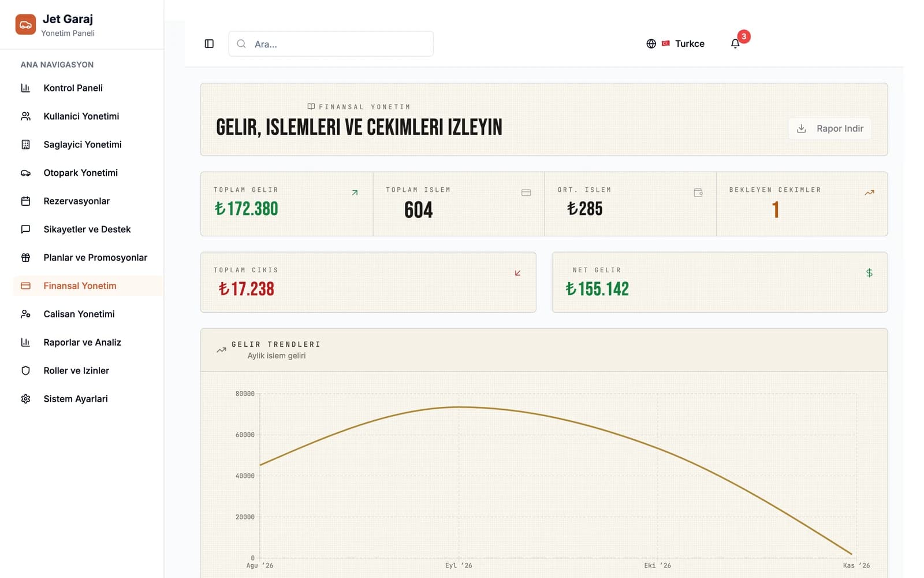Click the Kullanici Yonetimi users icon
924x578 pixels.
25,116
